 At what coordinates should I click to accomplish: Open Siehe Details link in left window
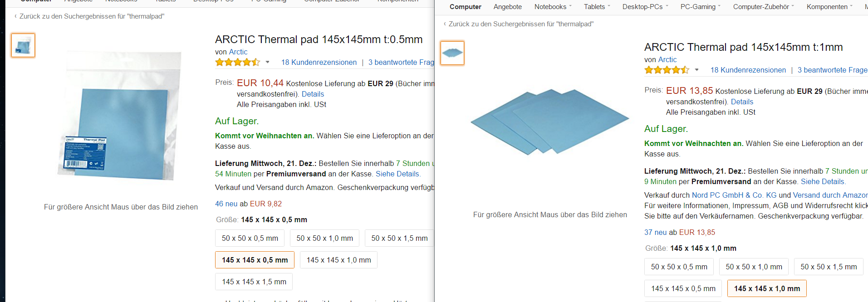point(398,174)
